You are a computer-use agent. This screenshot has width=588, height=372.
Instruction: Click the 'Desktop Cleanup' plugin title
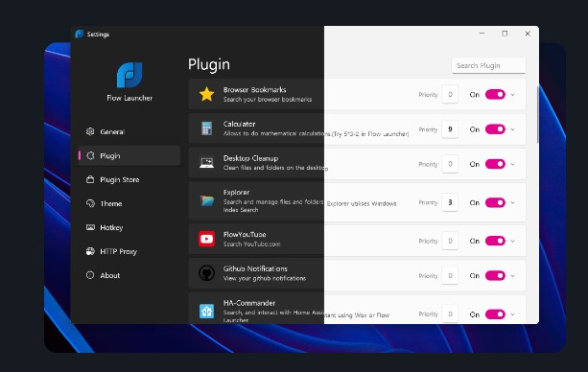(250, 158)
